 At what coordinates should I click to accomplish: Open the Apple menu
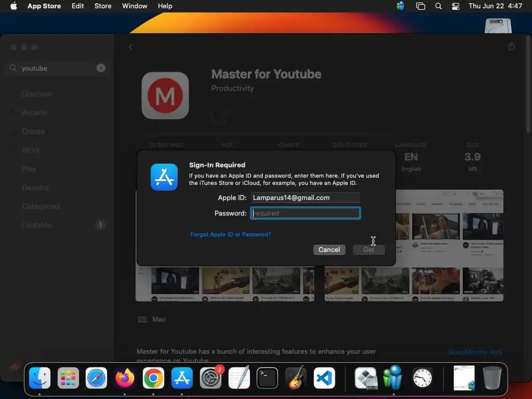[x=14, y=6]
